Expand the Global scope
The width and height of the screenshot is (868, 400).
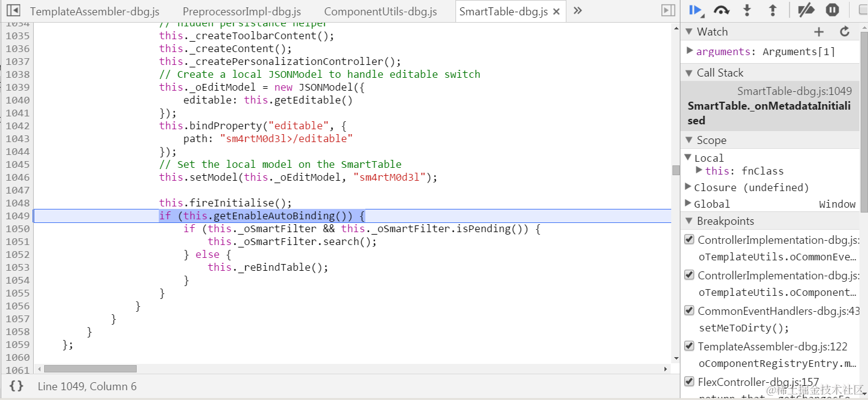688,203
